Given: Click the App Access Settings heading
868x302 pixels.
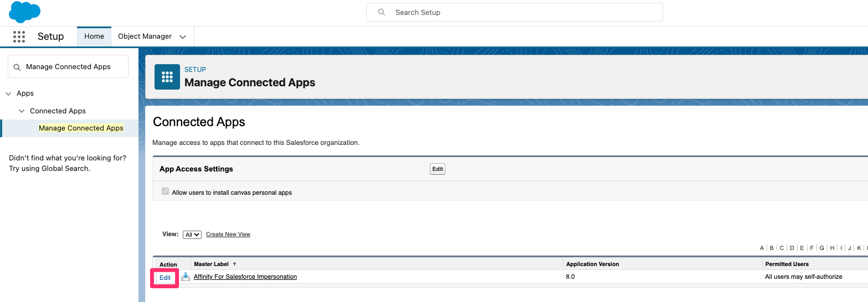Looking at the screenshot, I should (x=196, y=169).
